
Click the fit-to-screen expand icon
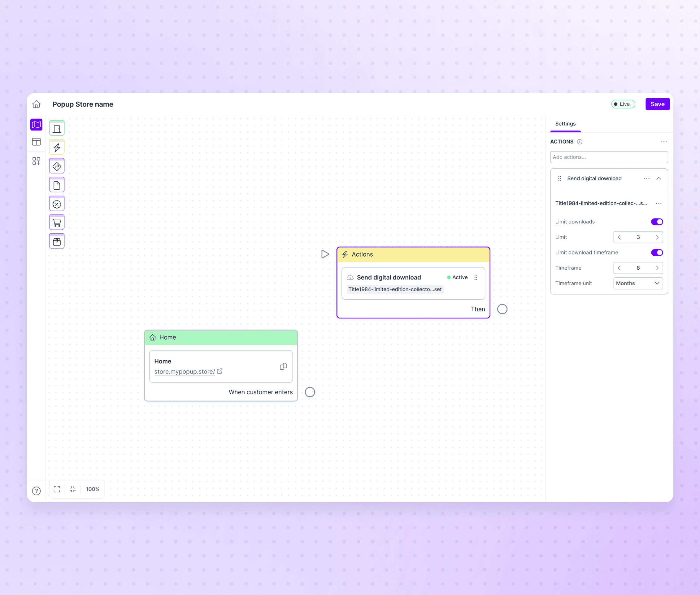pos(57,489)
